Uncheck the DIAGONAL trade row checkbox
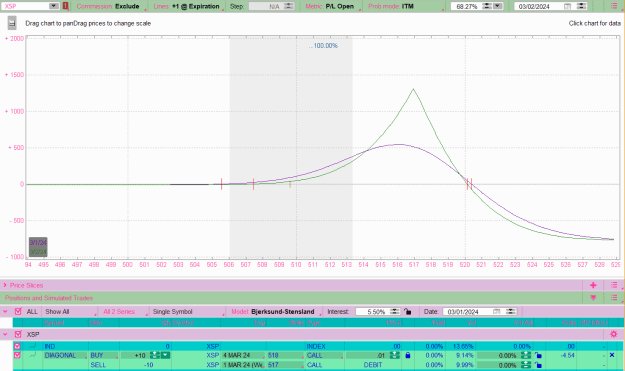Viewport: 625px width, 371px height. (17, 355)
